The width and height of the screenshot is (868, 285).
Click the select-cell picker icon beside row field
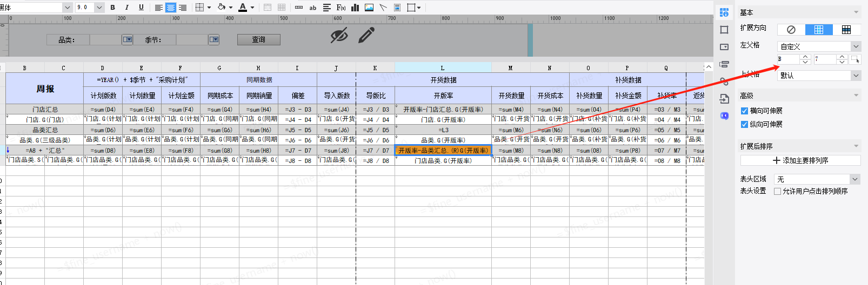(x=855, y=59)
